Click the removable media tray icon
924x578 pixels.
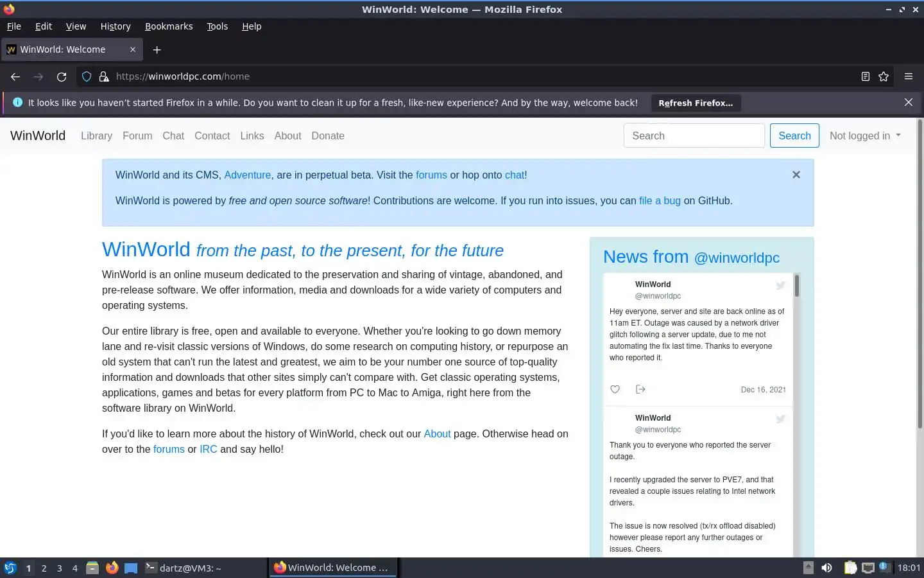click(x=809, y=568)
